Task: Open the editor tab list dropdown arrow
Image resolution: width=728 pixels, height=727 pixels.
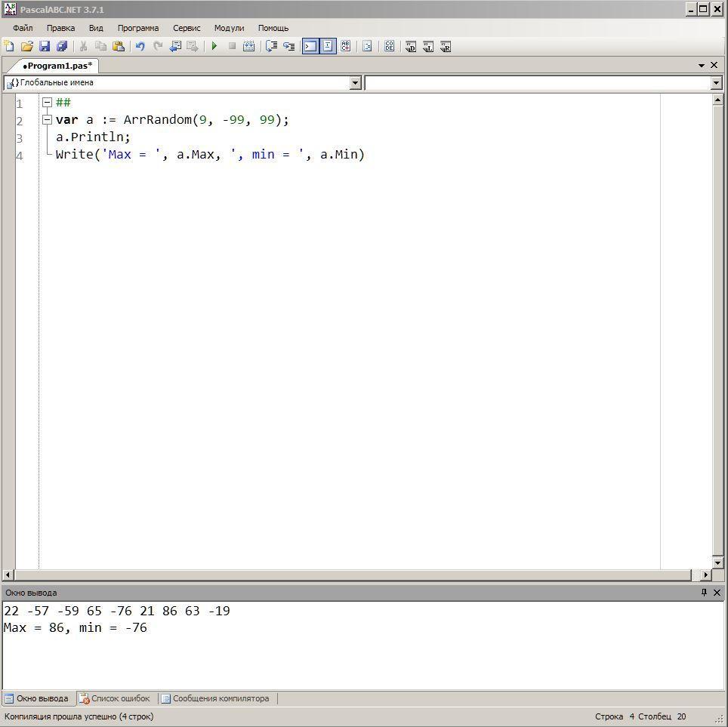Action: pyautogui.click(x=702, y=66)
